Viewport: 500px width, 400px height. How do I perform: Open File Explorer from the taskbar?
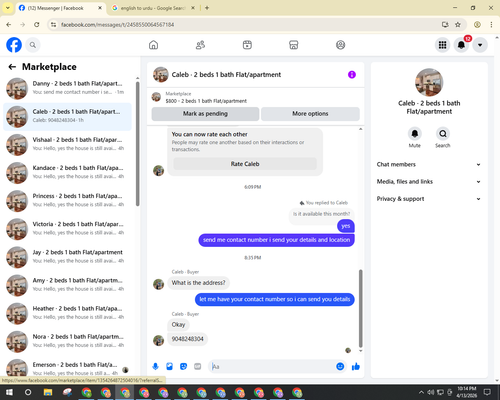48,392
